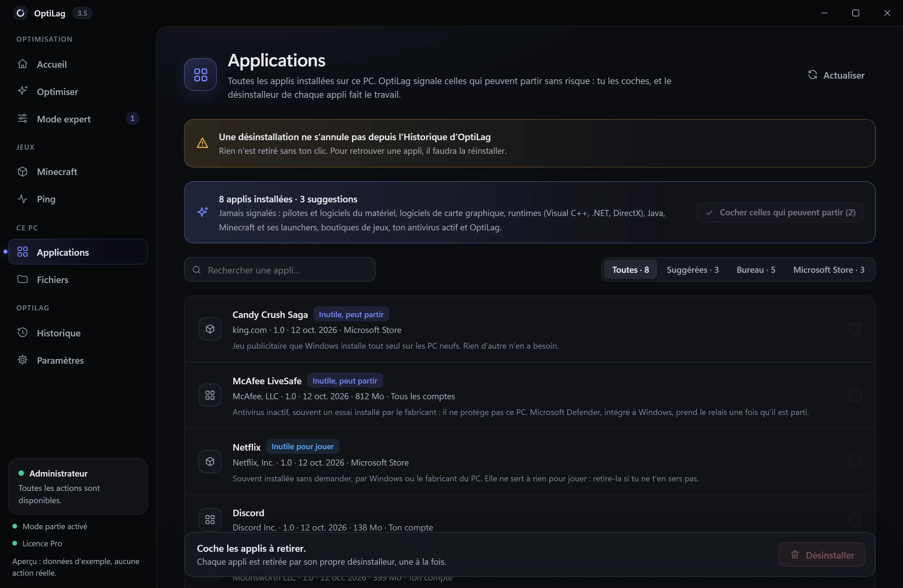Click the Mode partie activé status

coord(55,526)
